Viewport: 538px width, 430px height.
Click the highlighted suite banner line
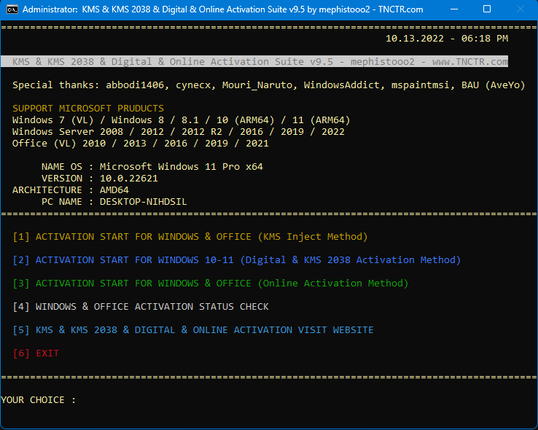click(x=255, y=61)
